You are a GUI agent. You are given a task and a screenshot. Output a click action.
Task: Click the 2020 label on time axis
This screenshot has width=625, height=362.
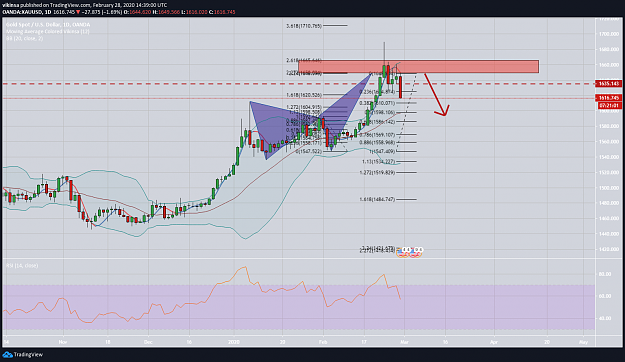click(x=234, y=342)
